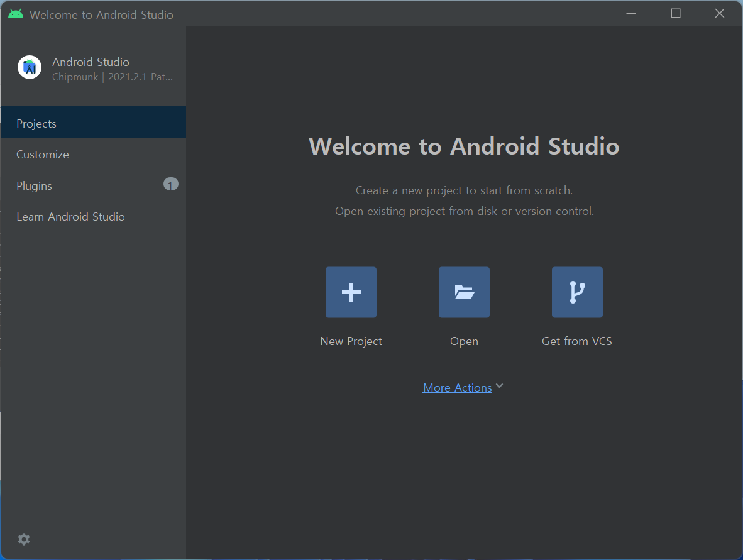Open the Plugins tab
The image size is (743, 560).
click(94, 185)
